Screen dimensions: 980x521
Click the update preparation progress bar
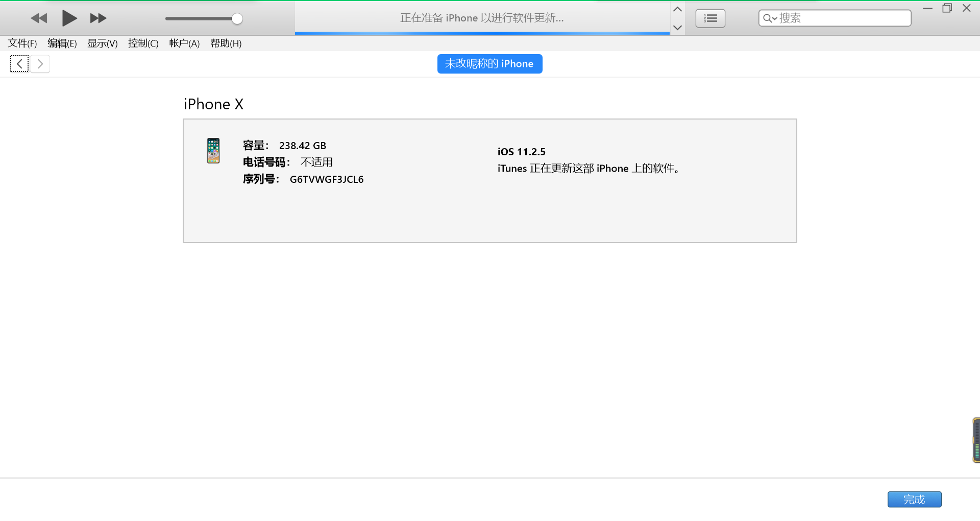482,33
